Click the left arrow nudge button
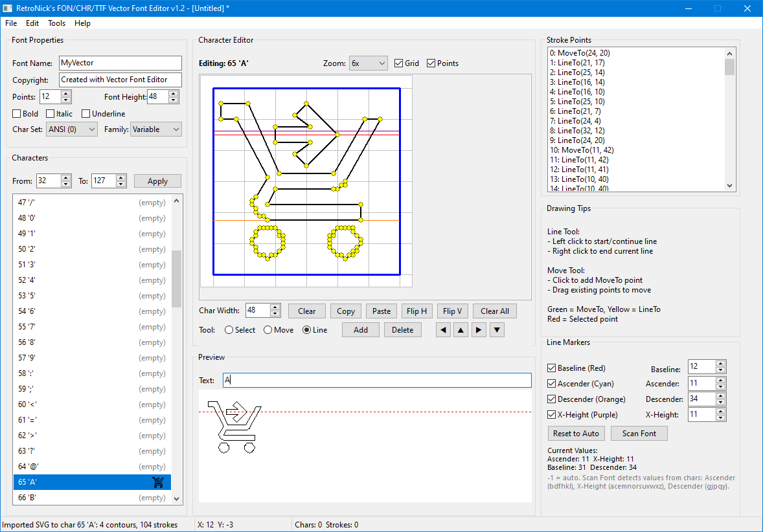Image resolution: width=763 pixels, height=532 pixels. (443, 330)
